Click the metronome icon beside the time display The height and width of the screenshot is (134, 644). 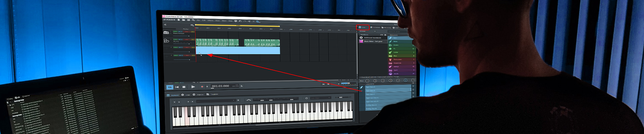click(x=241, y=86)
